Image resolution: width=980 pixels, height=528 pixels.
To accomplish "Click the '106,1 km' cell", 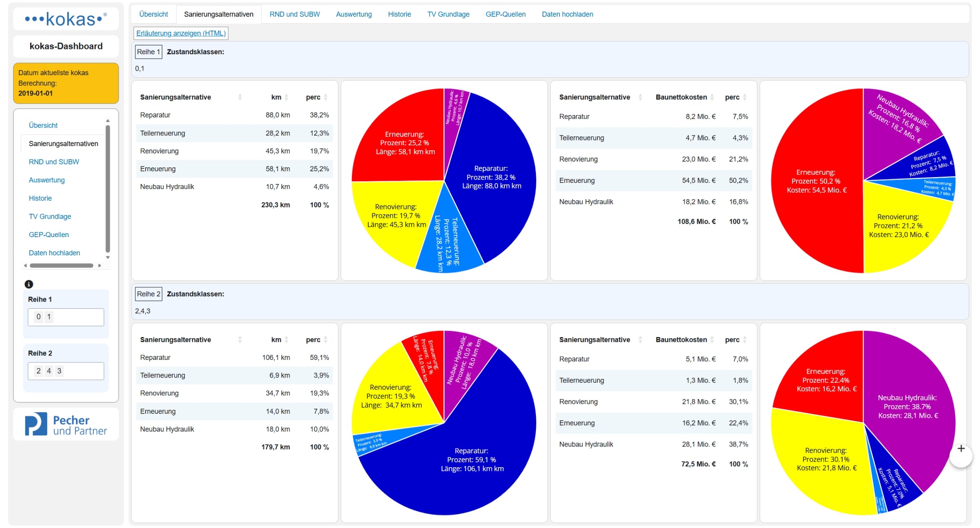I will click(x=276, y=357).
